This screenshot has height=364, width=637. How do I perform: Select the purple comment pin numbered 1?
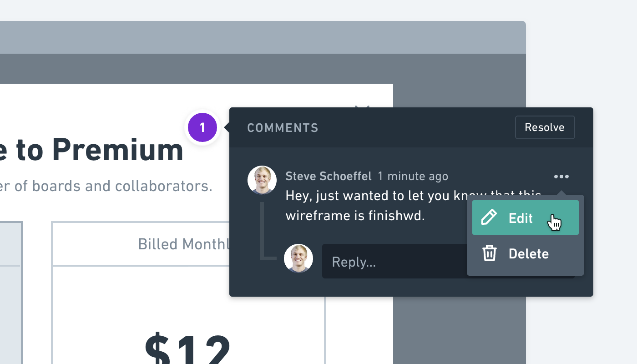[202, 127]
